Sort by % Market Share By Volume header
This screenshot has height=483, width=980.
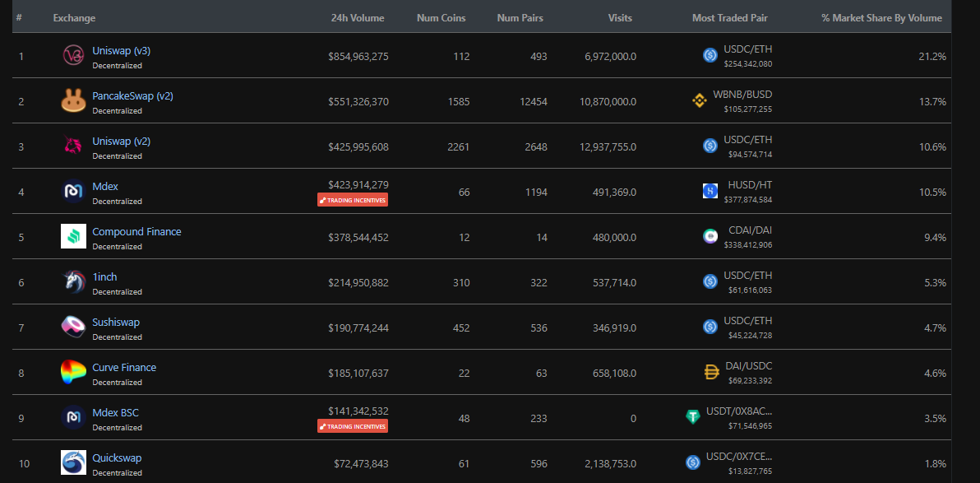(882, 18)
